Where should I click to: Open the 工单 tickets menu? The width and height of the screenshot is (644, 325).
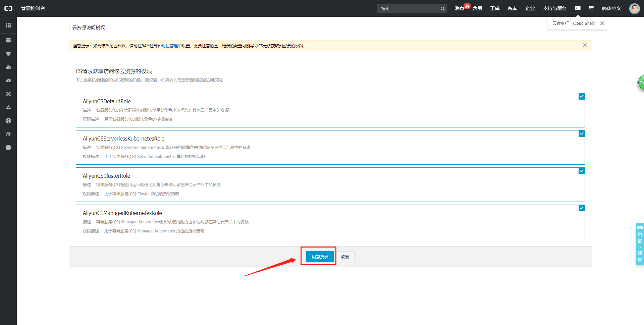[495, 8]
